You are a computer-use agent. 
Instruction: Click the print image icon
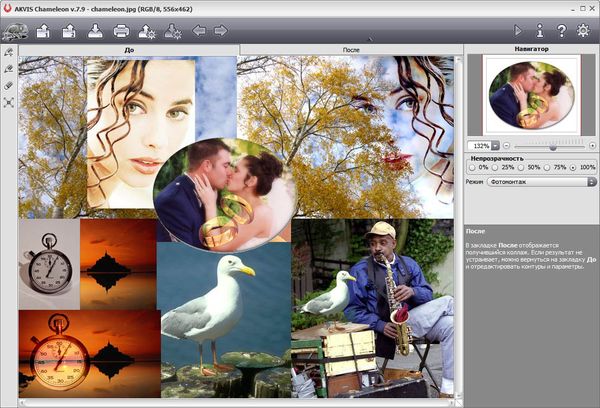click(x=121, y=31)
